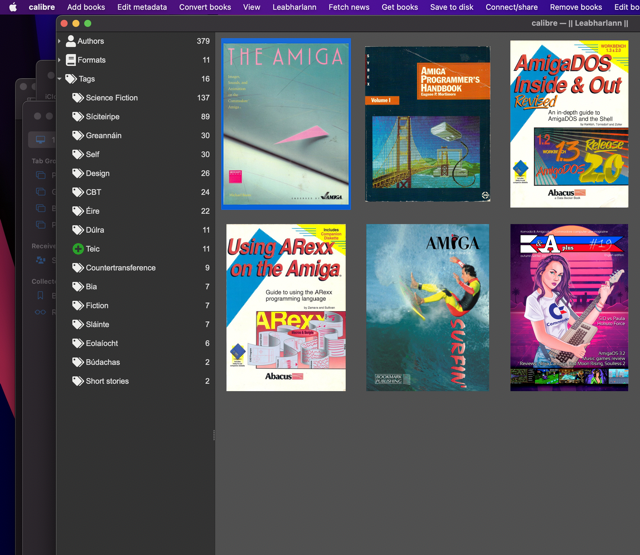Click the Fiction tag icon

(78, 305)
